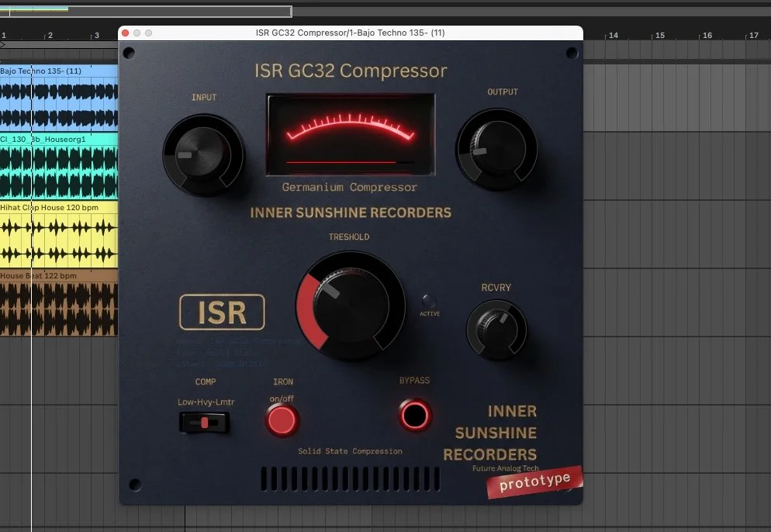771x532 pixels.
Task: Adjust the TRESHOLD knob
Action: pyautogui.click(x=350, y=306)
